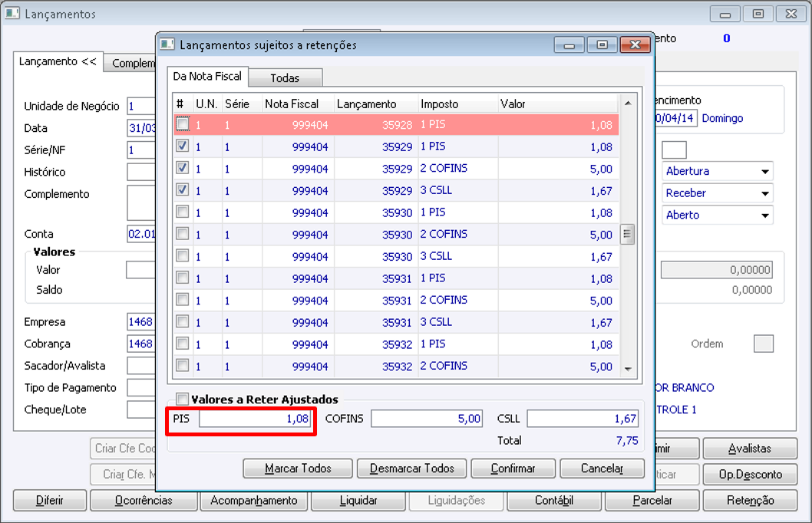This screenshot has height=523, width=812.
Task: Click the Lançamentos main window icon
Action: coord(12,14)
